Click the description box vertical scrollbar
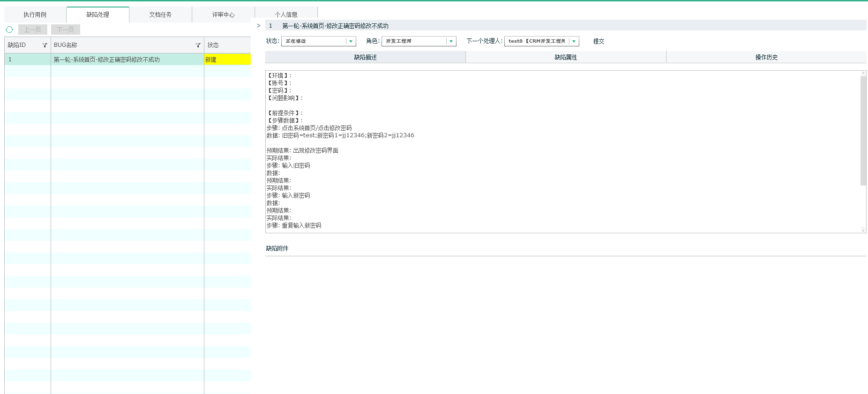Screen dimensions: 868x394 (x=863, y=131)
